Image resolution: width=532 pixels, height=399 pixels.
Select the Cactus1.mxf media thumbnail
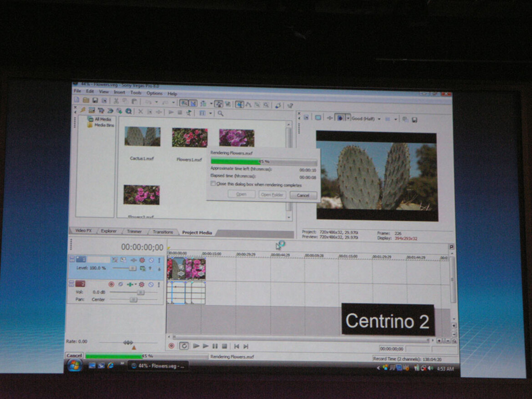(x=142, y=136)
